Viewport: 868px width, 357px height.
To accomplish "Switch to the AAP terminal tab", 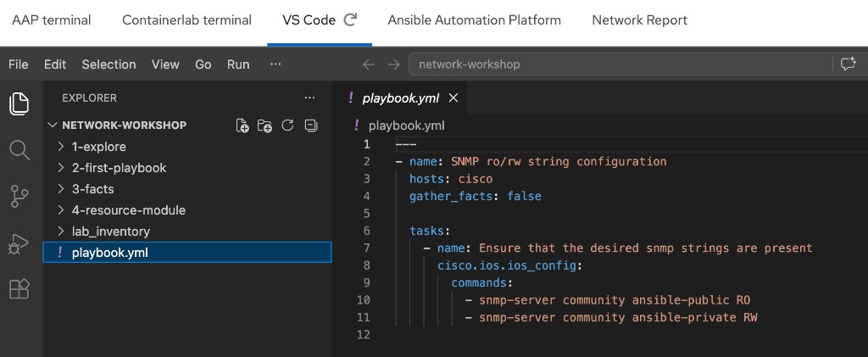I will coord(52,20).
